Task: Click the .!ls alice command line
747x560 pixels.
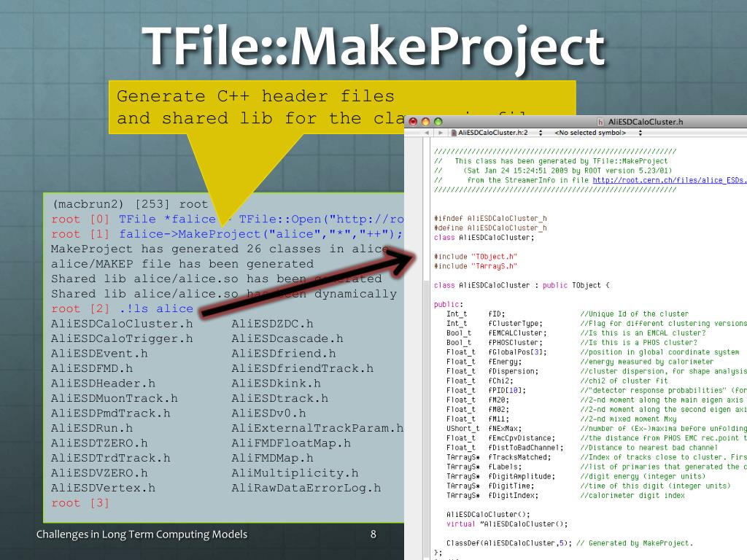Action: pos(122,309)
